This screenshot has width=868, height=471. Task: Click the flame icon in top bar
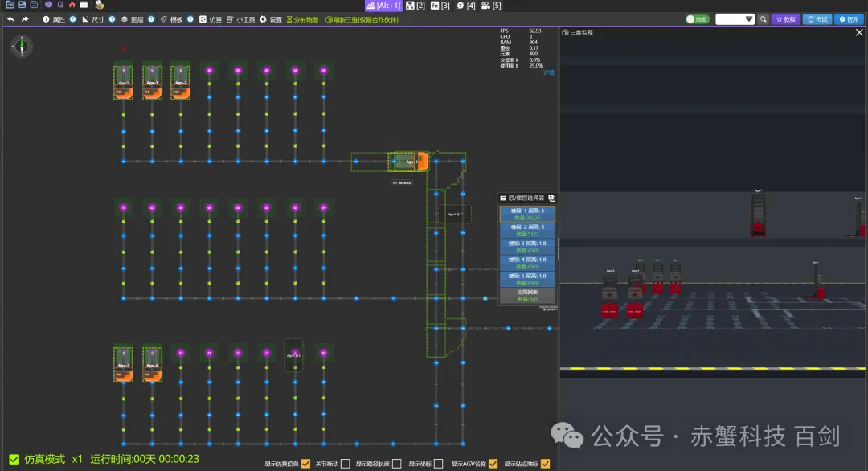pos(72,5)
